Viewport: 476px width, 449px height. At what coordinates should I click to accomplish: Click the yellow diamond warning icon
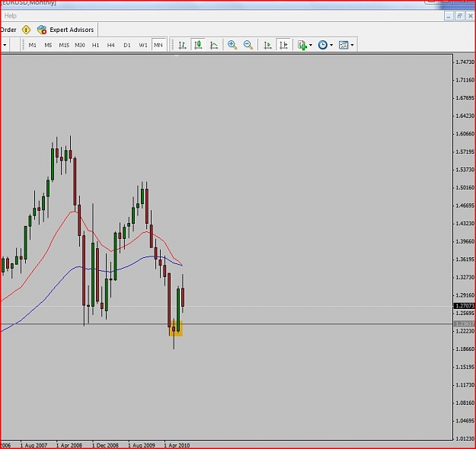click(x=26, y=30)
